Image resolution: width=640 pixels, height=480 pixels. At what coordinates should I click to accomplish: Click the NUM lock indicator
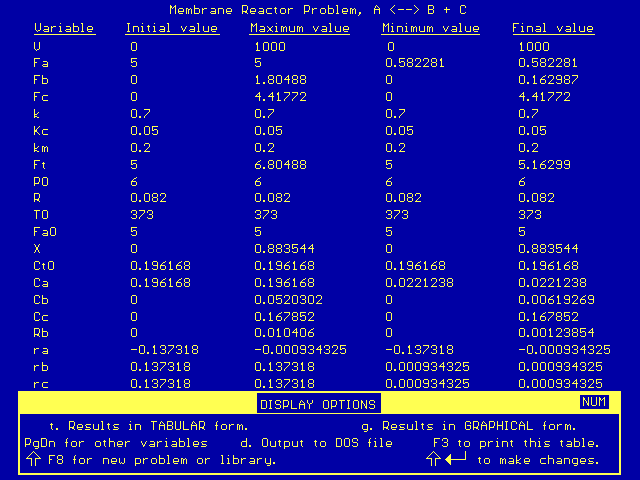coord(593,403)
